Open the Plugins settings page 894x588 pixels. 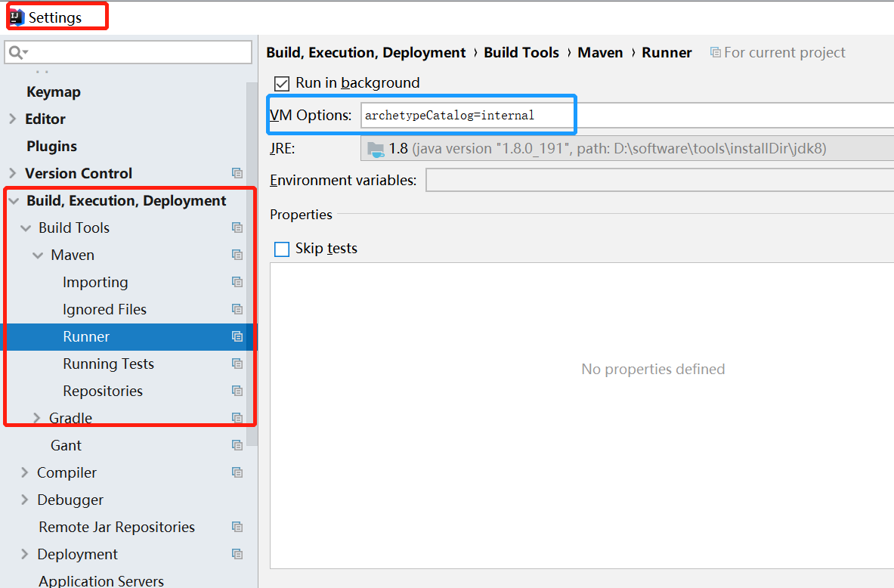tap(52, 146)
